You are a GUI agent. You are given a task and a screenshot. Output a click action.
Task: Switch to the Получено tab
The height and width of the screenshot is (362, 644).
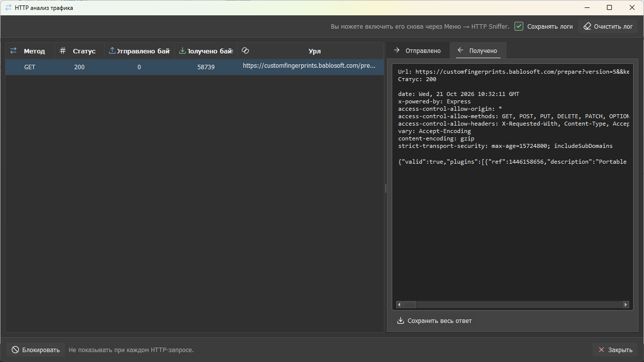pyautogui.click(x=478, y=50)
